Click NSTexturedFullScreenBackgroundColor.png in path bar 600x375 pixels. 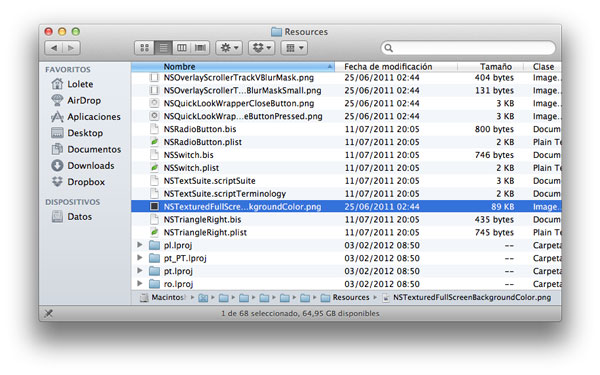[x=467, y=297]
